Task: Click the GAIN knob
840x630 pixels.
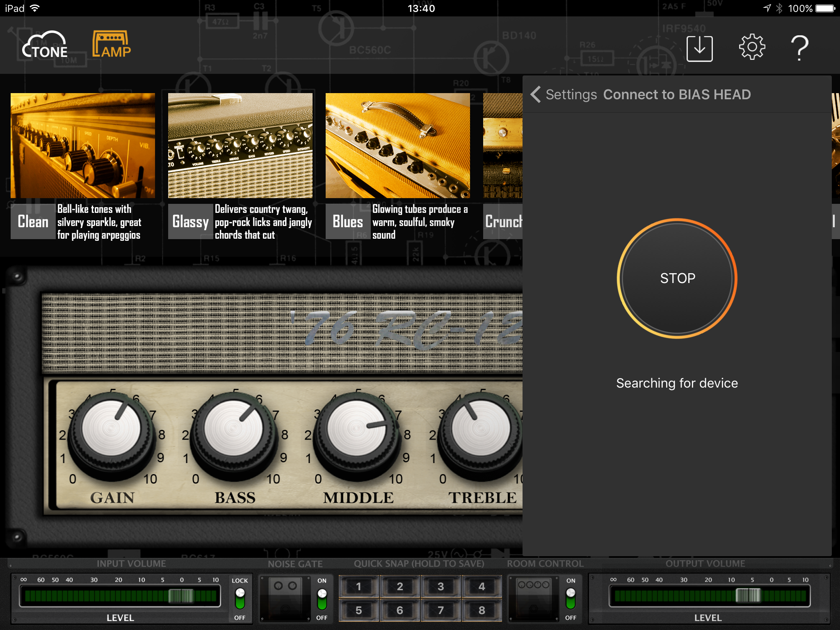Action: click(x=111, y=436)
